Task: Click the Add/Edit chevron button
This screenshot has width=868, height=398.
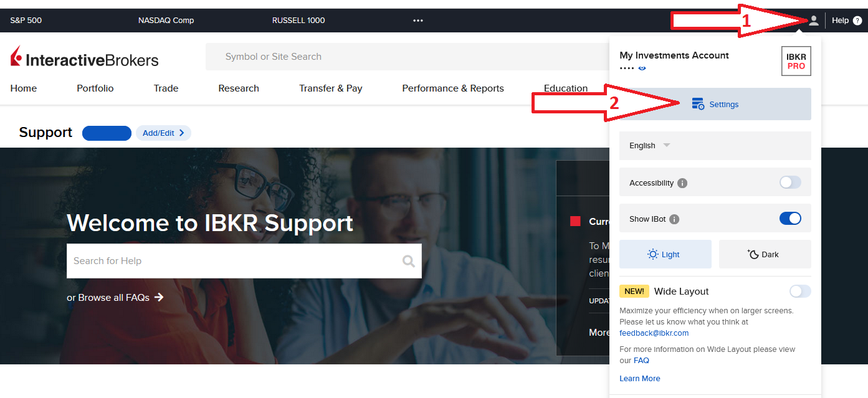Action: point(163,133)
